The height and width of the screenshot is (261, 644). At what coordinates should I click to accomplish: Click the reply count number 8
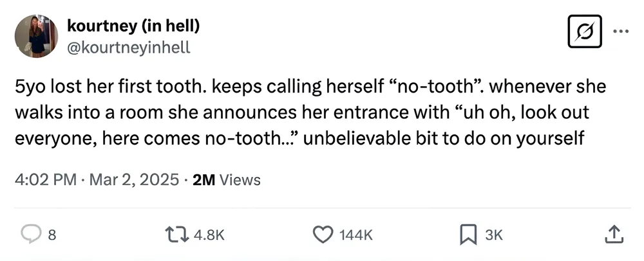[52, 235]
